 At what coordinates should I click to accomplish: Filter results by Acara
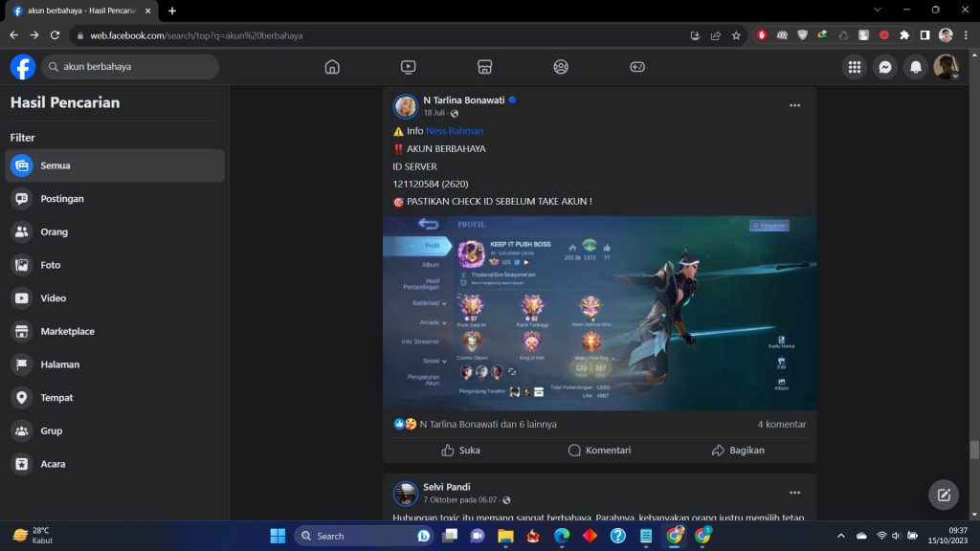tap(115, 464)
